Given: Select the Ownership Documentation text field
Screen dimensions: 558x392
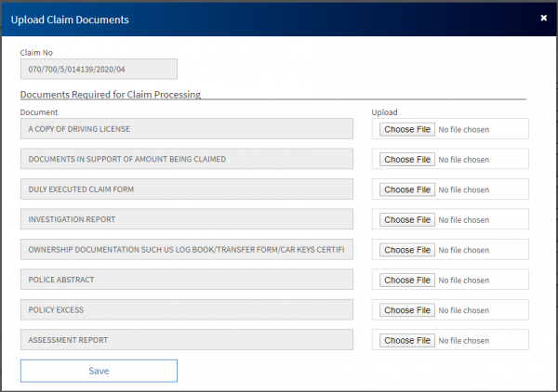Looking at the screenshot, I should pyautogui.click(x=187, y=250).
